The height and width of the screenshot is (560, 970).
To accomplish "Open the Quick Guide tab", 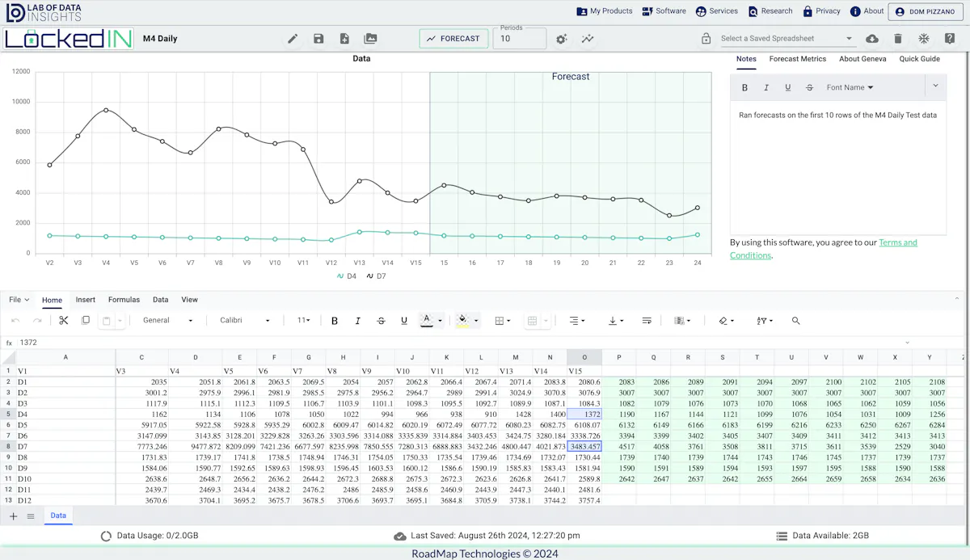I will 920,59.
